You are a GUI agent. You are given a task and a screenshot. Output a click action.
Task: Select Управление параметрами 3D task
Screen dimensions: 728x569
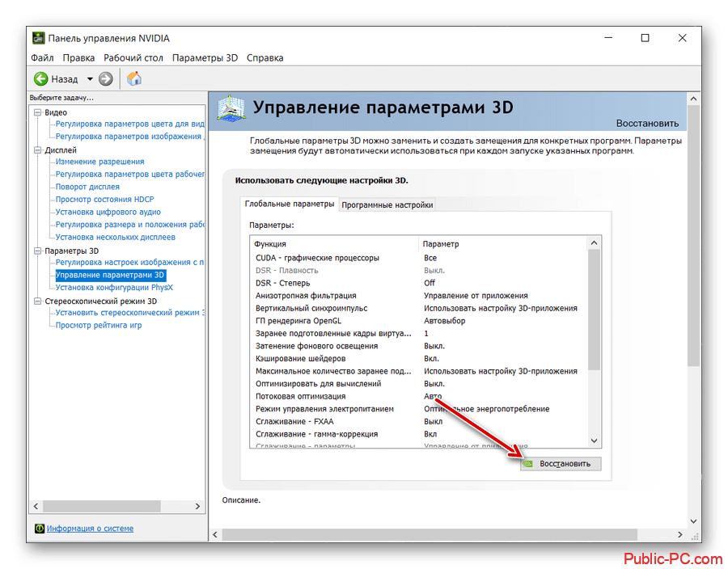pyautogui.click(x=110, y=275)
